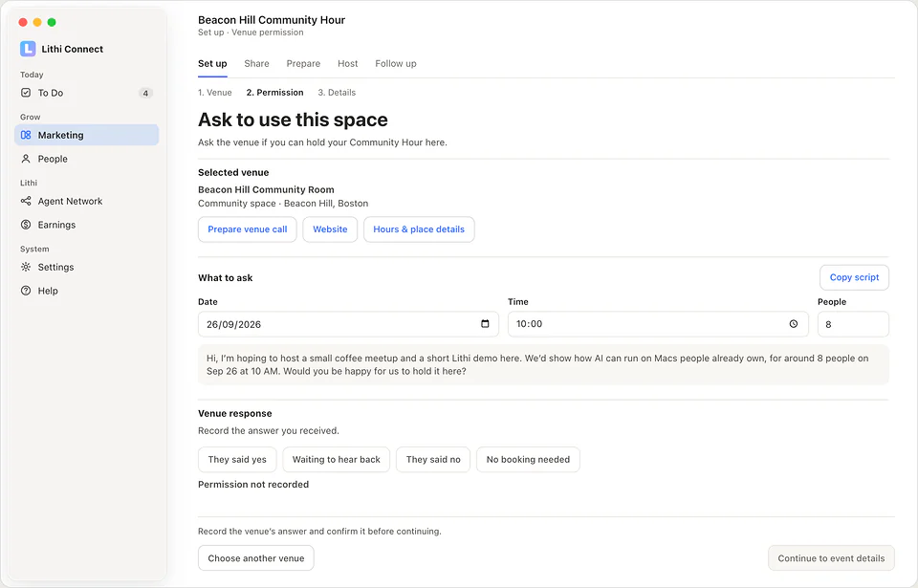The width and height of the screenshot is (918, 588).
Task: Click the Time field showing 10:00
Action: pos(658,324)
